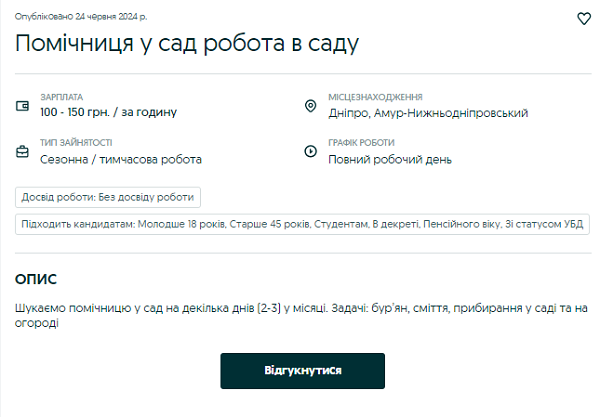Click the ЗАРПЛАТА label
Viewport: 600px width, 417px height.
[61, 97]
